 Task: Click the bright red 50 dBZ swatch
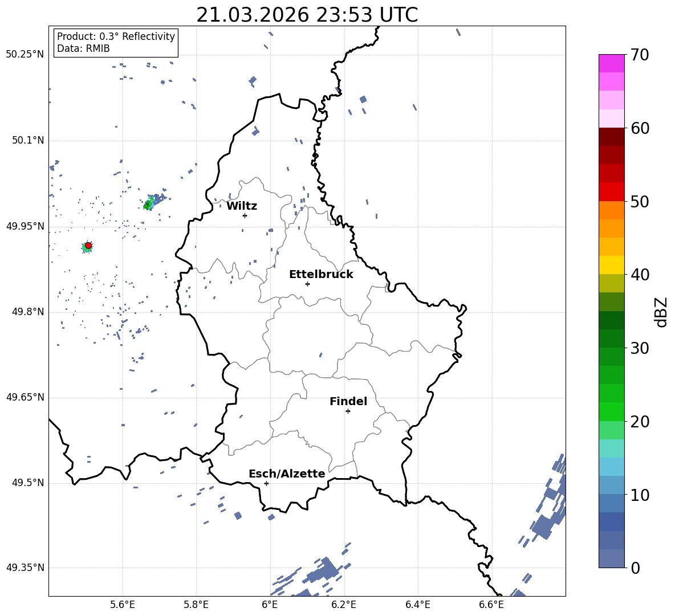tap(611, 192)
